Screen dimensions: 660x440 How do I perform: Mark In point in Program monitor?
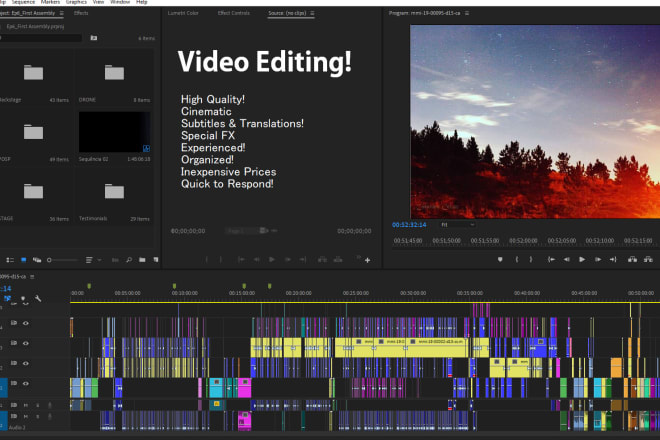[516, 259]
